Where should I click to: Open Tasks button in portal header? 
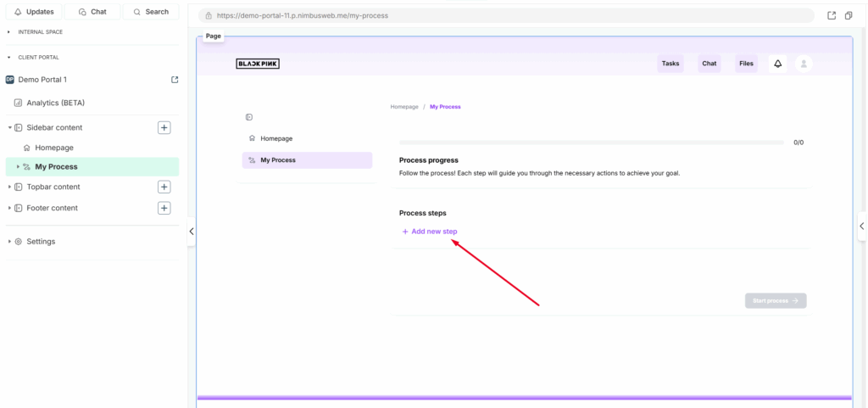click(670, 64)
